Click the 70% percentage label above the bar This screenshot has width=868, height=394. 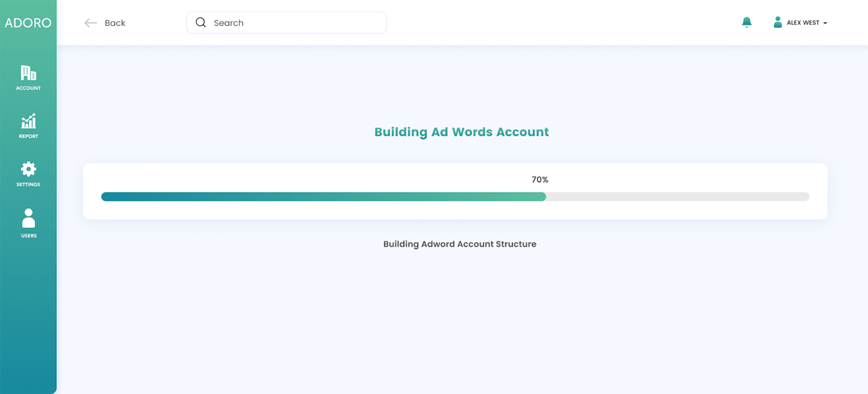[x=539, y=180]
